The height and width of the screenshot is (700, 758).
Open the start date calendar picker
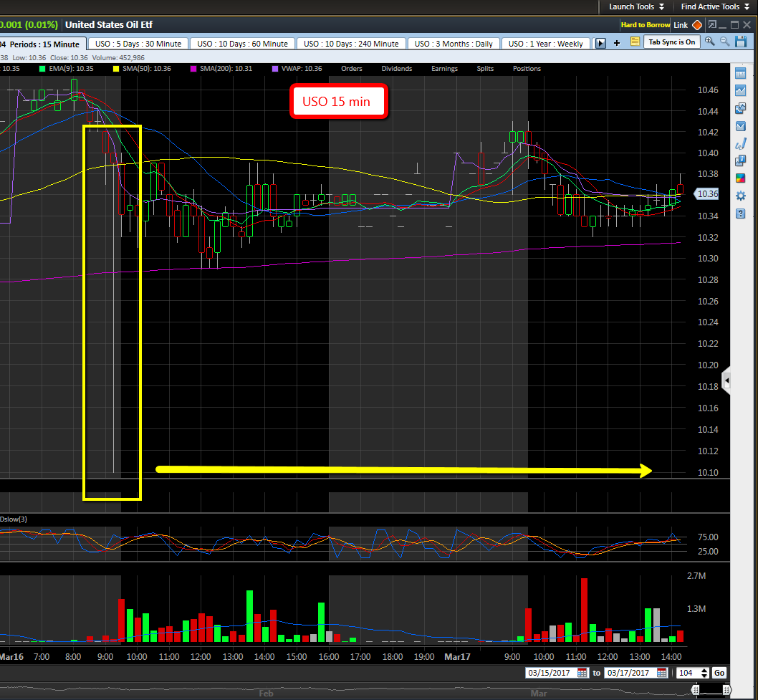pos(582,673)
